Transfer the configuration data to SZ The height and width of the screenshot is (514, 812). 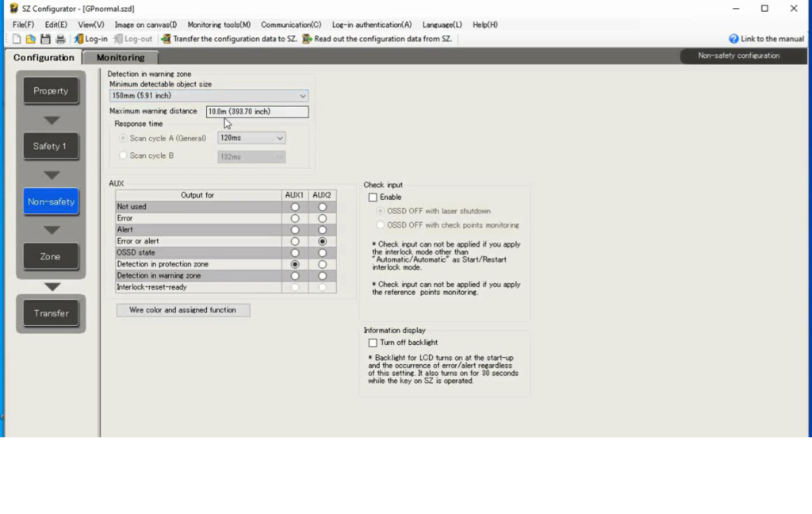coord(228,39)
